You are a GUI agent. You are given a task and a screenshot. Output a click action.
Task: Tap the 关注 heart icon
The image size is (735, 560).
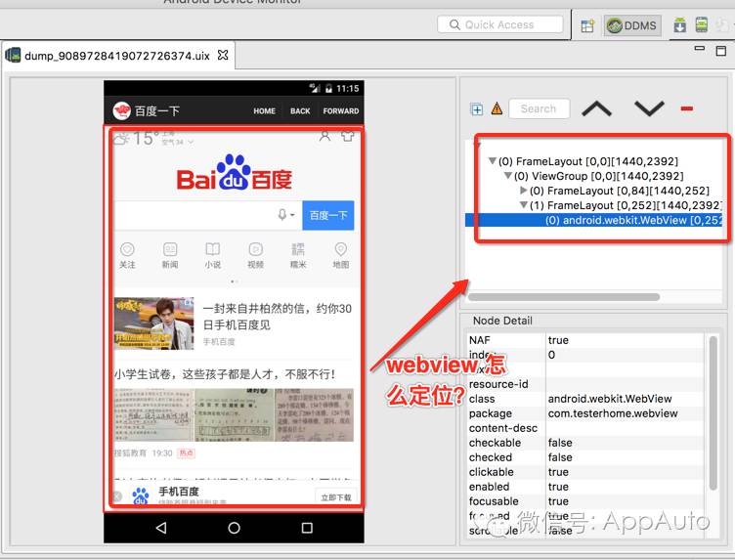point(127,254)
